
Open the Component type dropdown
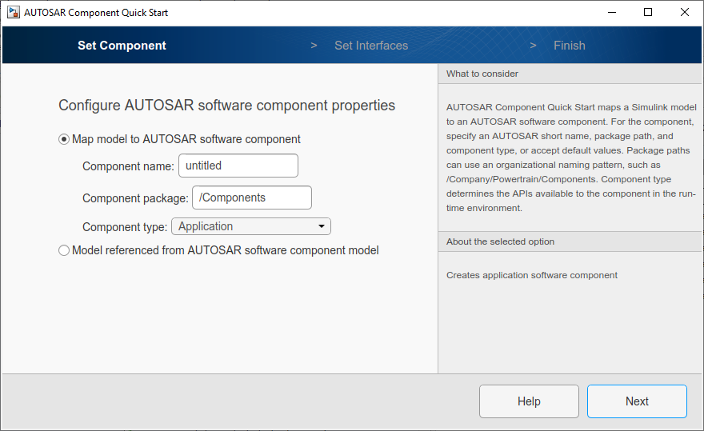pyautogui.click(x=250, y=227)
